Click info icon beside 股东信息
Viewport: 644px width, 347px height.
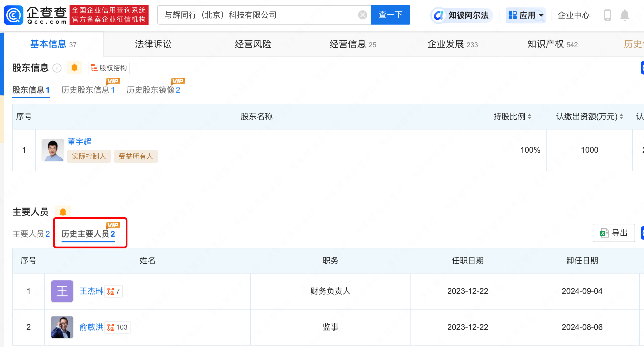[x=57, y=68]
